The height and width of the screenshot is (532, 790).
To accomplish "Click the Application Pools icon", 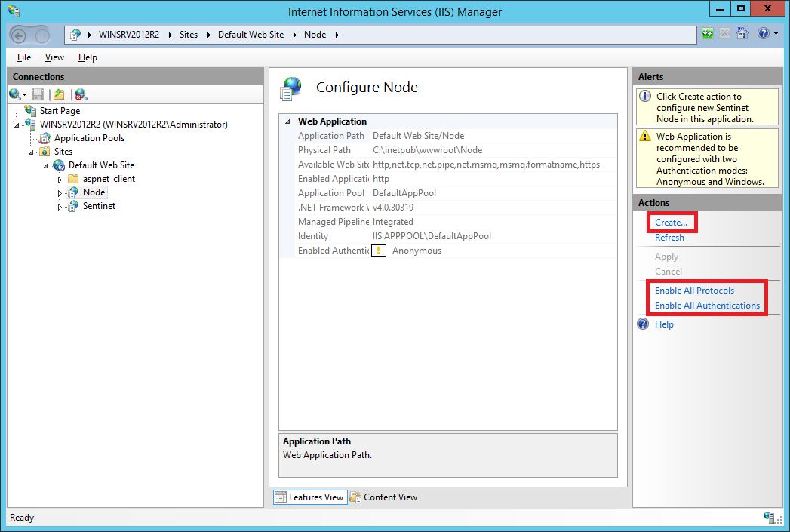I will click(45, 138).
